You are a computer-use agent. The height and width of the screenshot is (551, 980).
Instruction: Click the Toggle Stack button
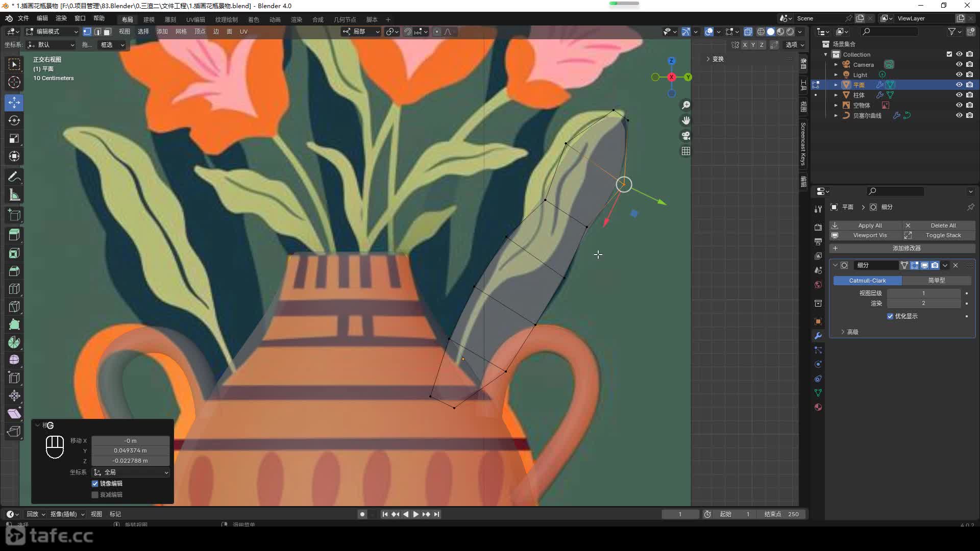point(939,235)
